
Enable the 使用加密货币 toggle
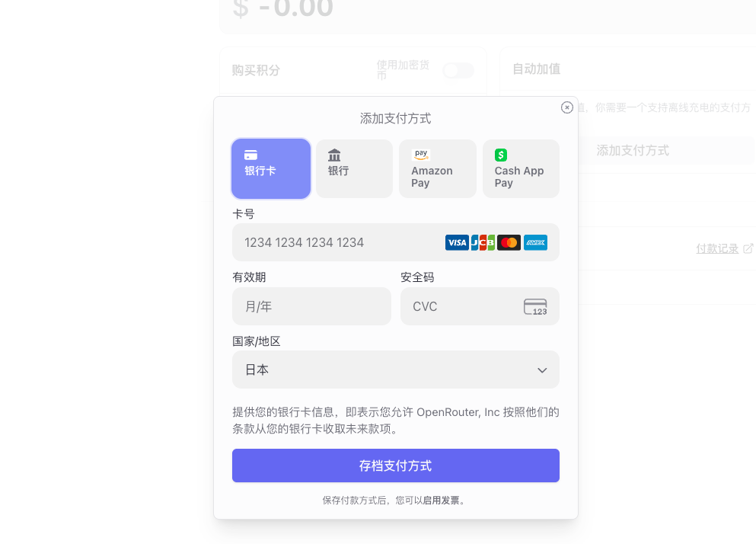[x=457, y=69]
